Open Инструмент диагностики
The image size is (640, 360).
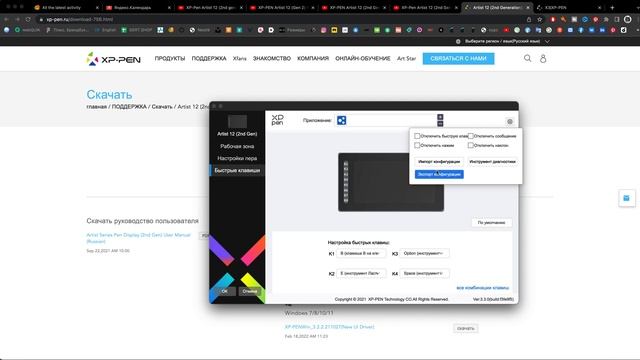493,162
